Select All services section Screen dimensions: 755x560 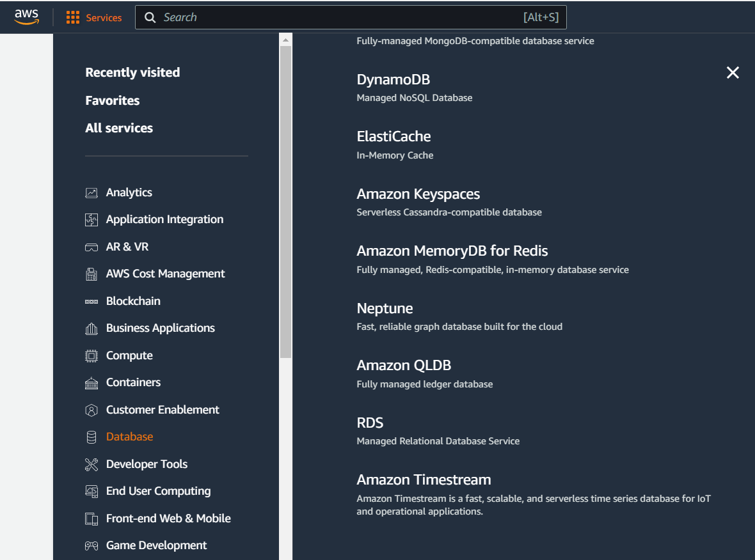click(119, 128)
